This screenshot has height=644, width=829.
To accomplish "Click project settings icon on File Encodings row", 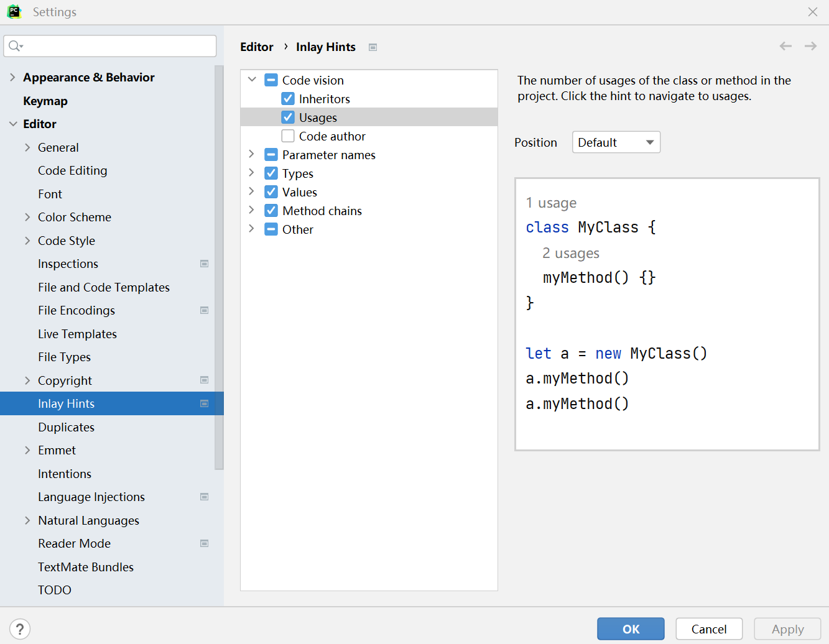I will coord(204,310).
